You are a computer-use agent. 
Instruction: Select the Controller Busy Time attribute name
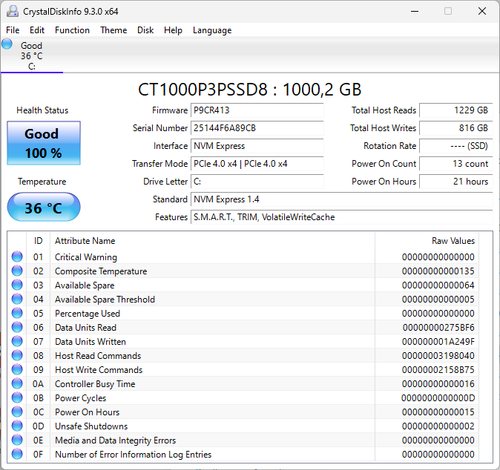tap(95, 384)
